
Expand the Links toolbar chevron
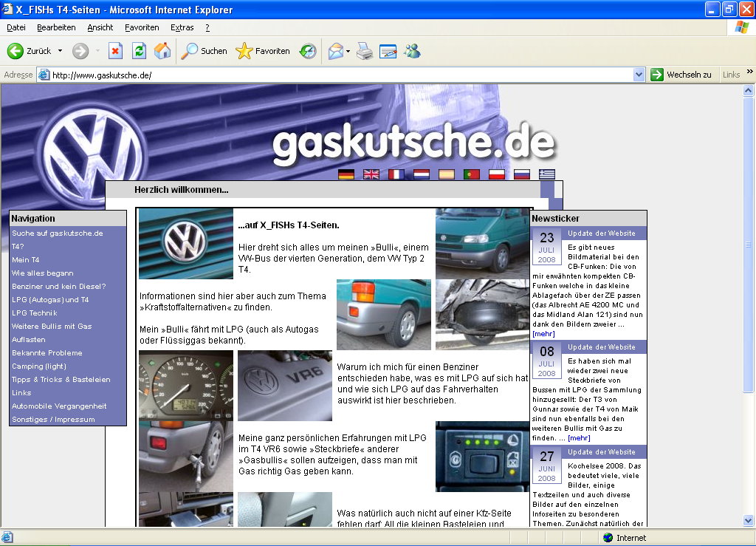tap(750, 72)
